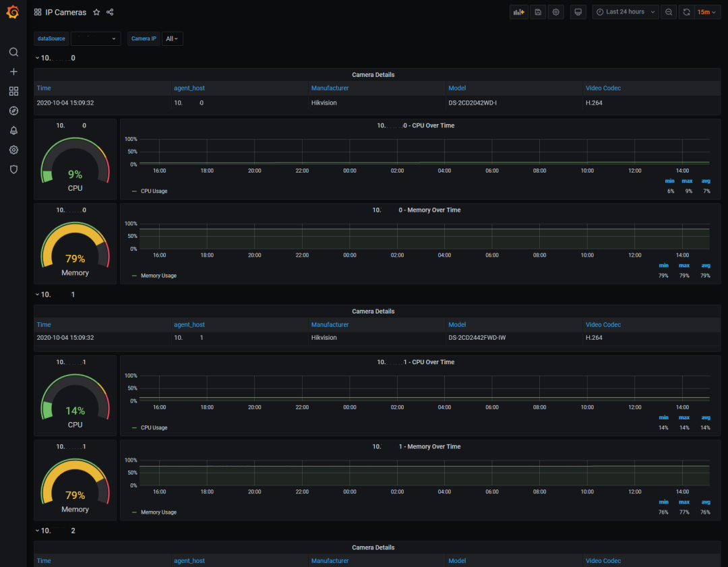
Task: Click the Create plus icon in sidebar
Action: (x=14, y=71)
